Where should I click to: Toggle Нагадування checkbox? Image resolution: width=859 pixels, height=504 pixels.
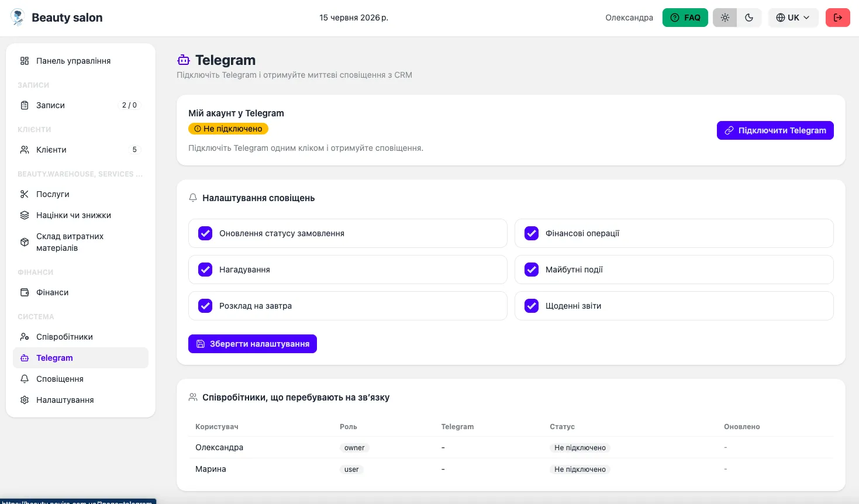pos(205,270)
